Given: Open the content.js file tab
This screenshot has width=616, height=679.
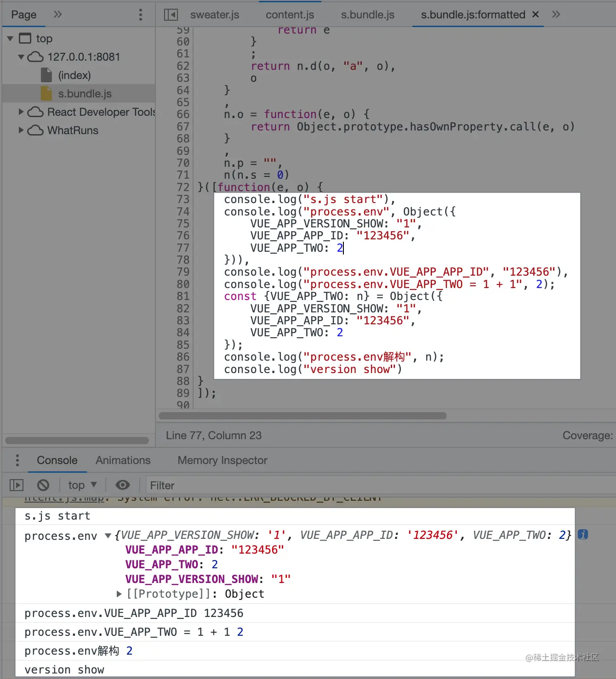Looking at the screenshot, I should [x=290, y=15].
